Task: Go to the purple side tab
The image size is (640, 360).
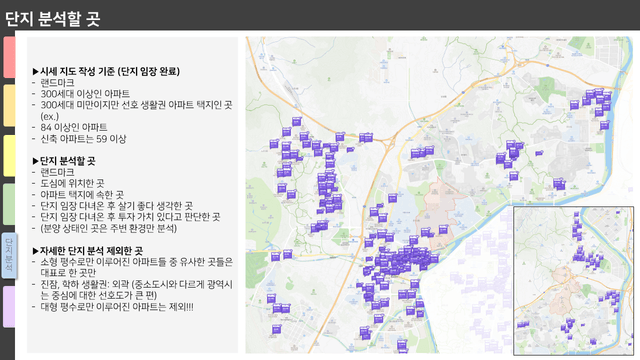Action: 9,307
